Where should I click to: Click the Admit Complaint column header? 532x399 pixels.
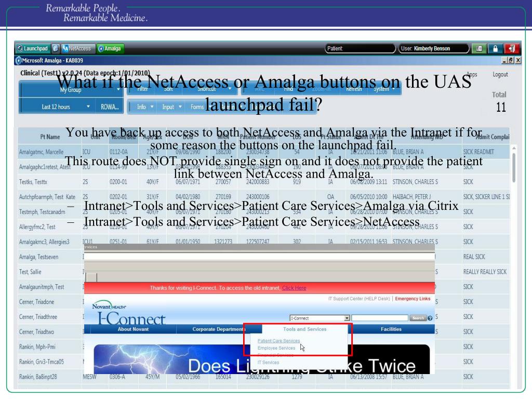(x=486, y=137)
